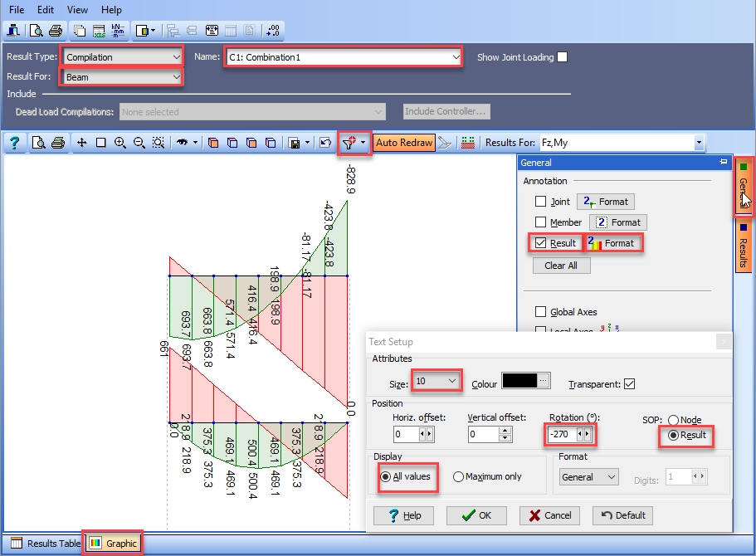
Task: Switch to the Graphic tab
Action: [114, 544]
